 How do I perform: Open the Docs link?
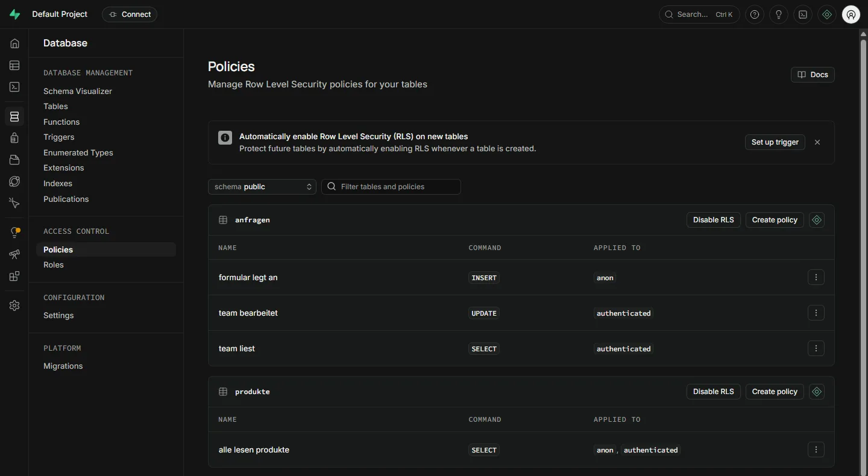(813, 75)
